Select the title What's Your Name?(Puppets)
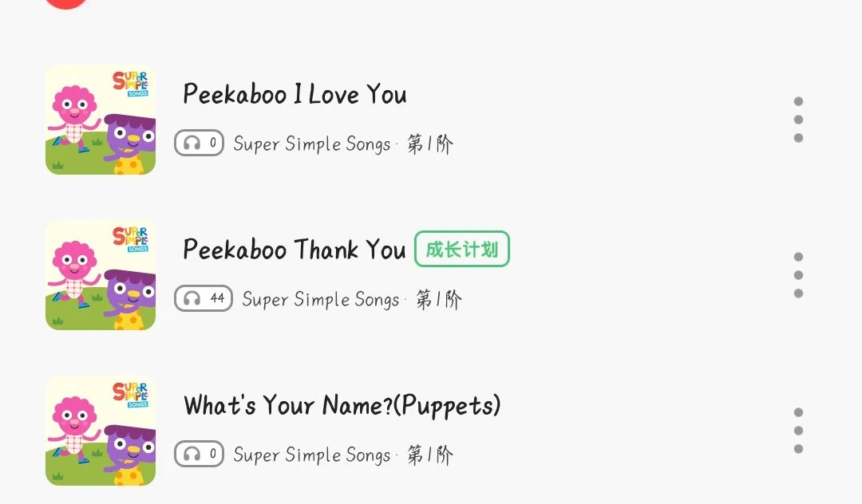Image resolution: width=862 pixels, height=504 pixels. [x=342, y=406]
